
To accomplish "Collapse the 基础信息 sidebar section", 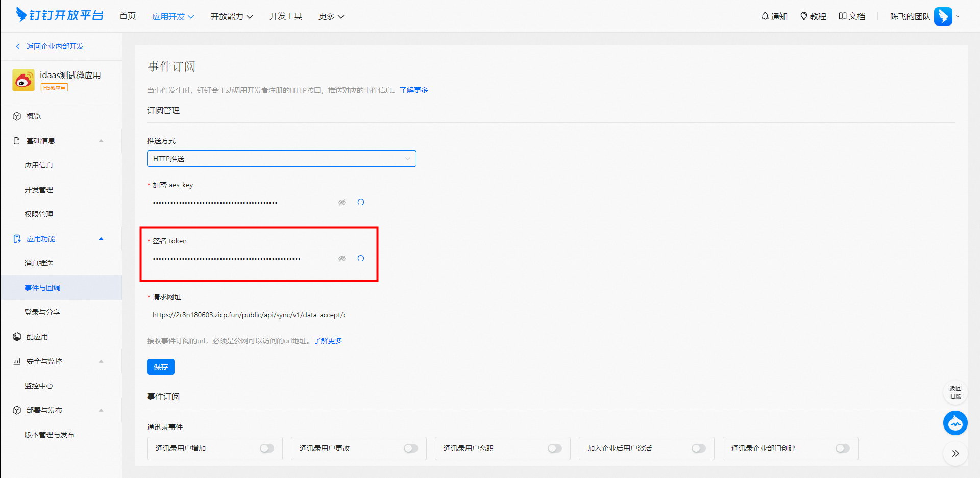I will 101,141.
